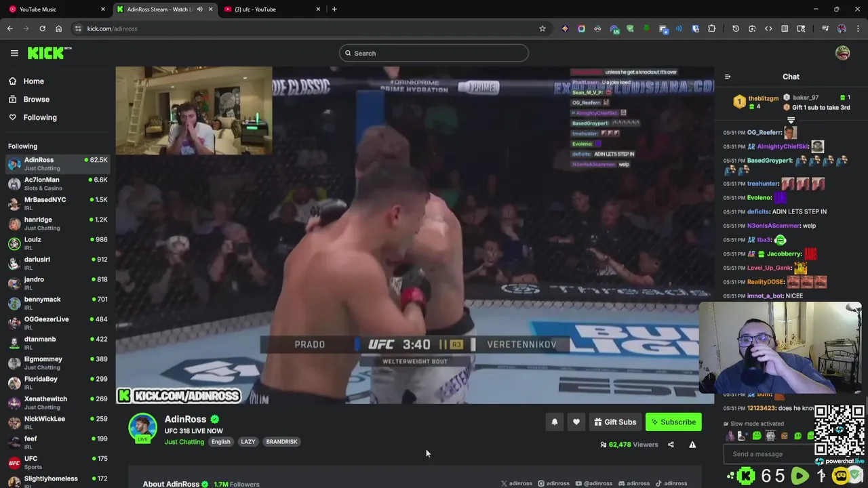
Task: Click the adinross Discord link
Action: click(x=634, y=483)
